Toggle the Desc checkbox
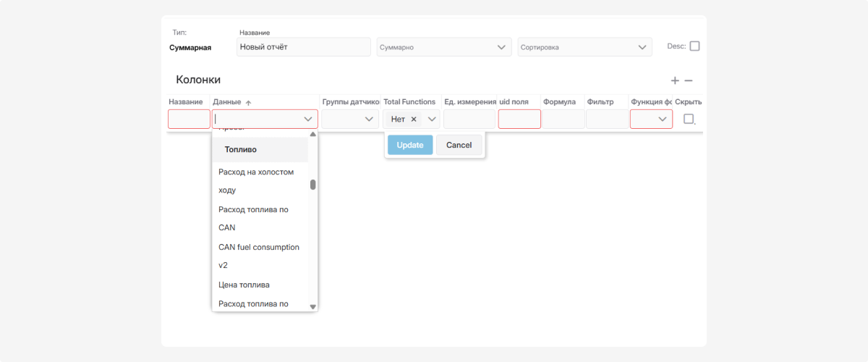The image size is (868, 362). [694, 46]
